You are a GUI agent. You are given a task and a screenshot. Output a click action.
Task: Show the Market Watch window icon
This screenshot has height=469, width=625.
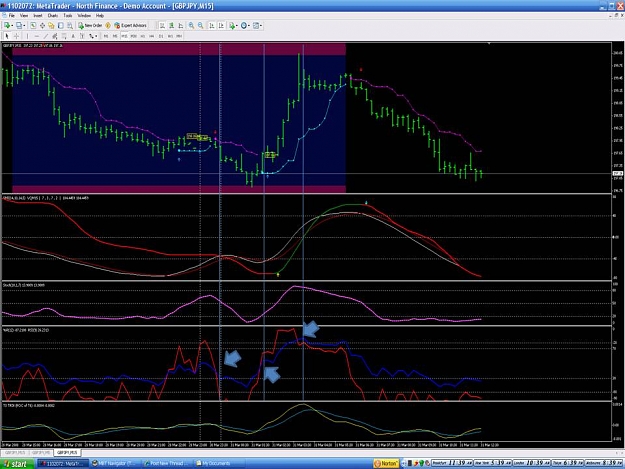pos(33,26)
